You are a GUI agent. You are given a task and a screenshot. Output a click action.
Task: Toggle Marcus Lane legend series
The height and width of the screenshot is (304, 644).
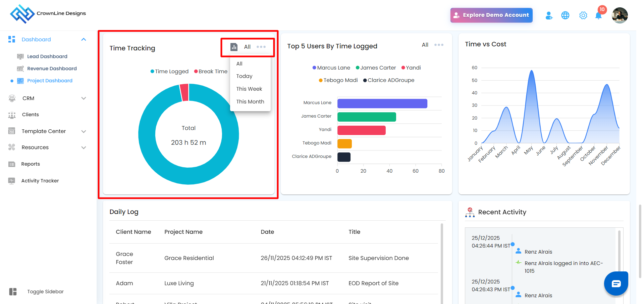pyautogui.click(x=331, y=68)
